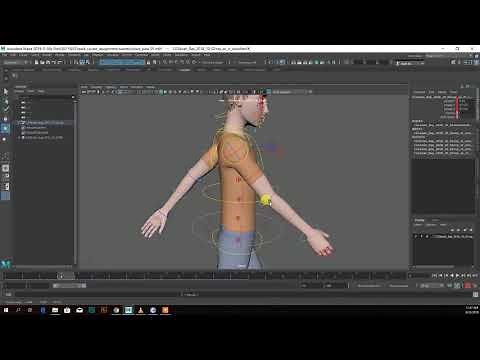
Task: Switch to Anim tab in Layer Editor
Action: coord(435,220)
